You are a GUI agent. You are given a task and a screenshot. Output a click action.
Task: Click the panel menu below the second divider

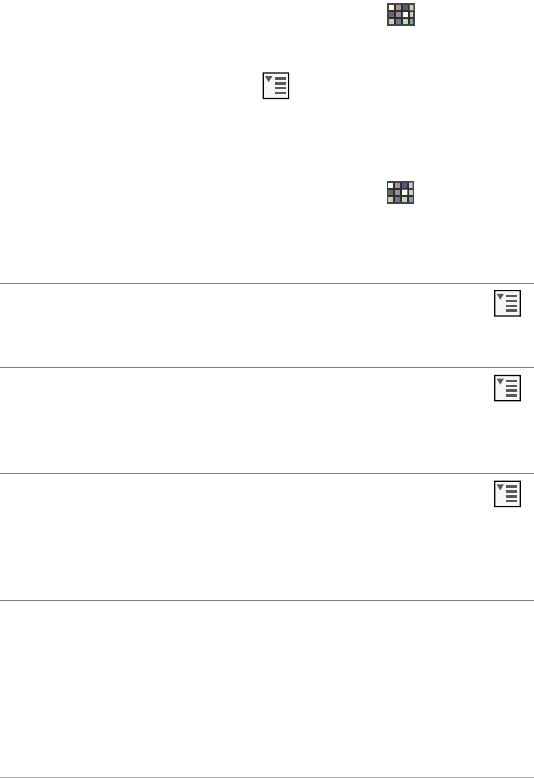[508, 388]
